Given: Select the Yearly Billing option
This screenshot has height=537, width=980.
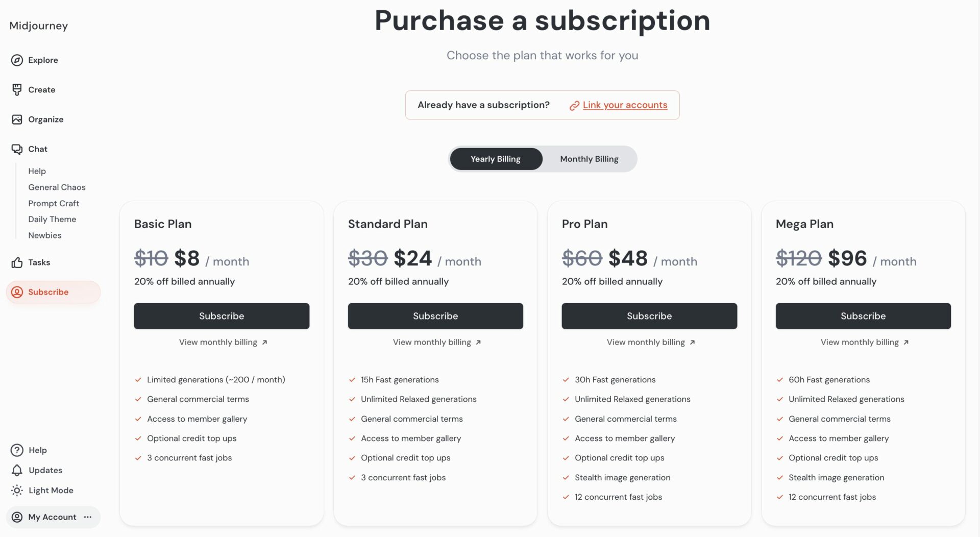Looking at the screenshot, I should 495,159.
